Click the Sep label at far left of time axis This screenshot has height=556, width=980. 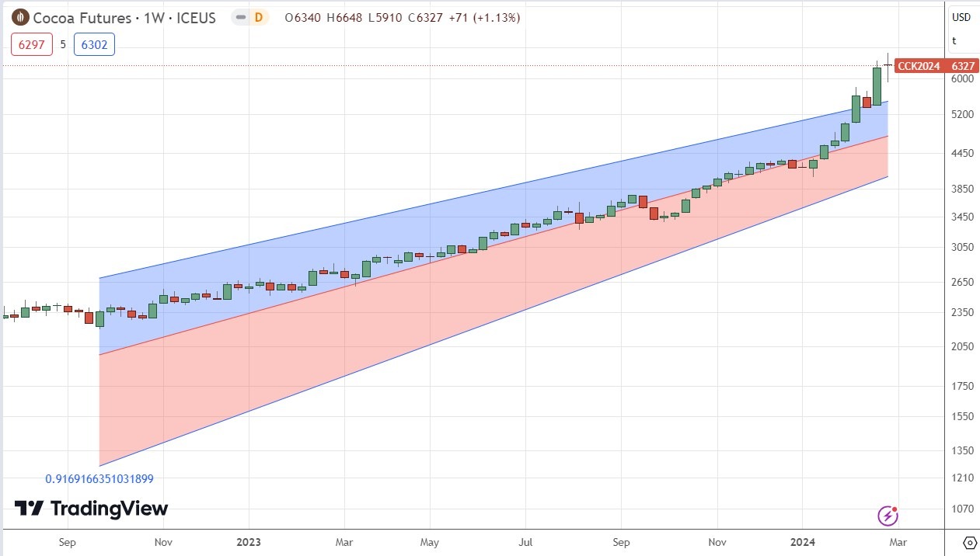[68, 542]
